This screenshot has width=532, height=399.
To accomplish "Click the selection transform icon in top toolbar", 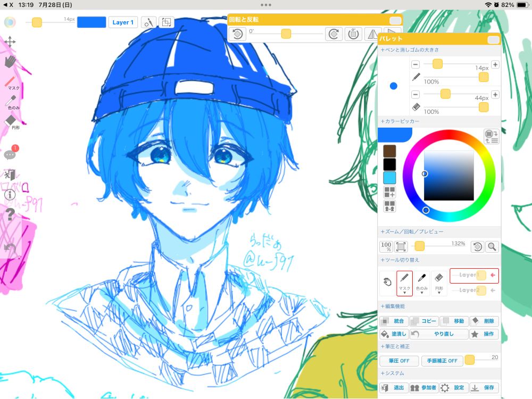I will [166, 22].
